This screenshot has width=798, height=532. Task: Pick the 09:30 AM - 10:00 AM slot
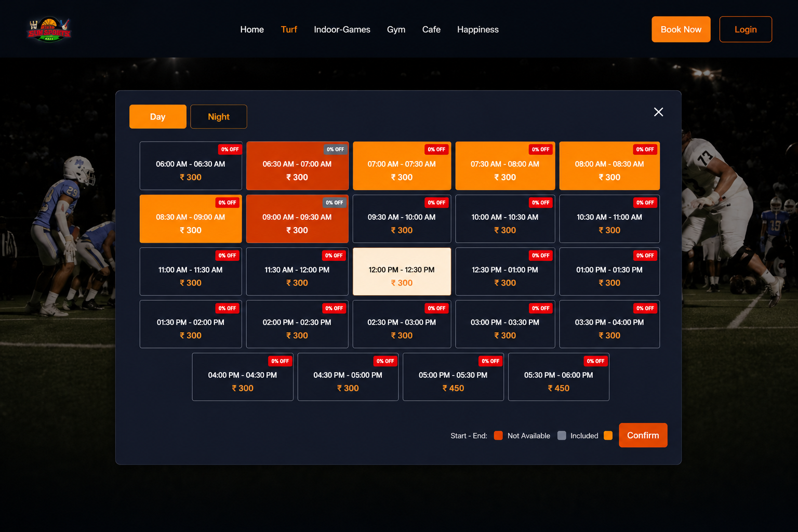pos(402,219)
